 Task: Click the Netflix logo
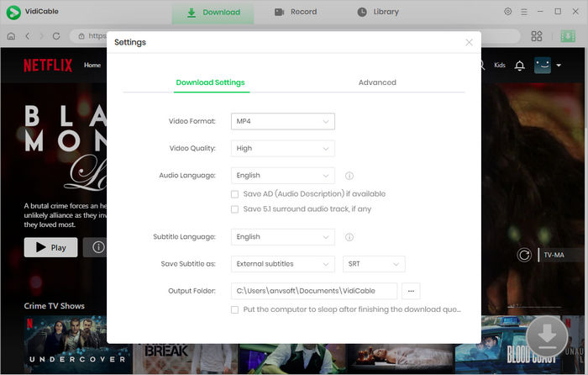pos(48,66)
